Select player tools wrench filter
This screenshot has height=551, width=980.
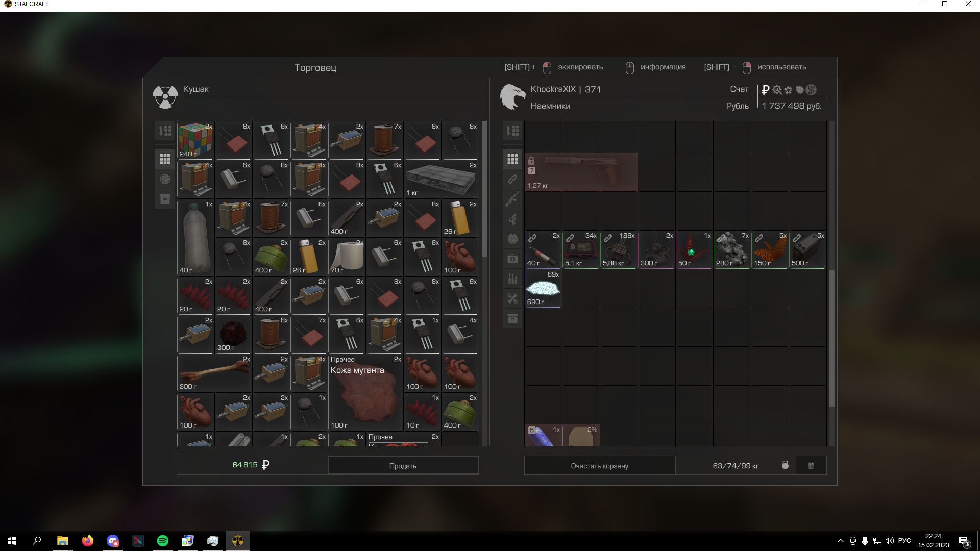click(x=512, y=298)
